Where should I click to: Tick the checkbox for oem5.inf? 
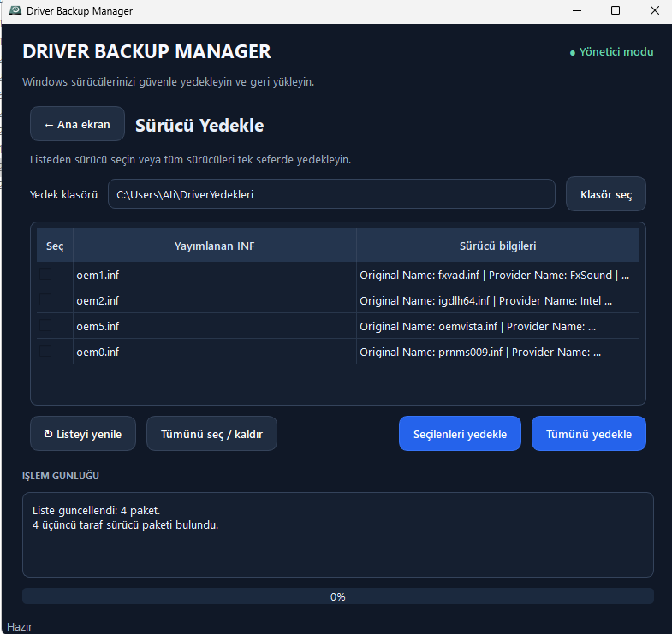coord(45,326)
